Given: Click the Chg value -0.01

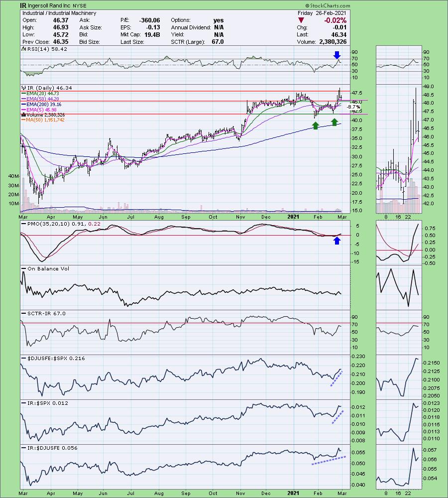Looking at the screenshot, I should click(x=340, y=27).
